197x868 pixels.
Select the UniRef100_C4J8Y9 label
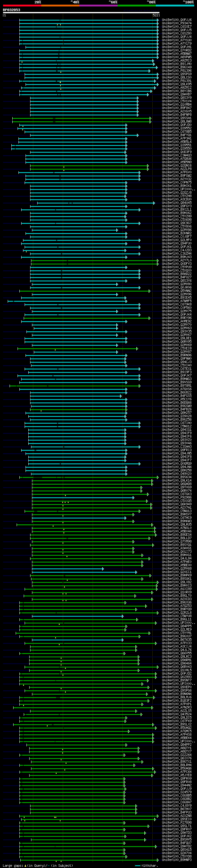(x=177, y=806)
